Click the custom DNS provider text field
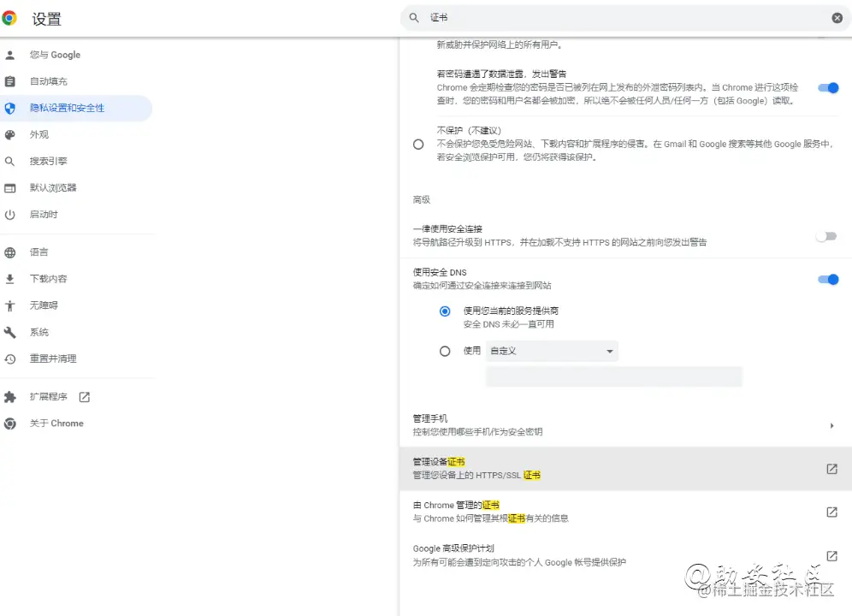Image resolution: width=852 pixels, height=616 pixels. 613,376
